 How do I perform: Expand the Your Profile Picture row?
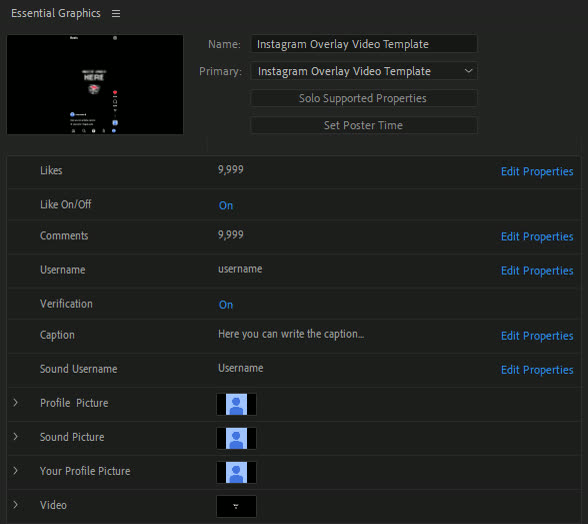[15, 471]
